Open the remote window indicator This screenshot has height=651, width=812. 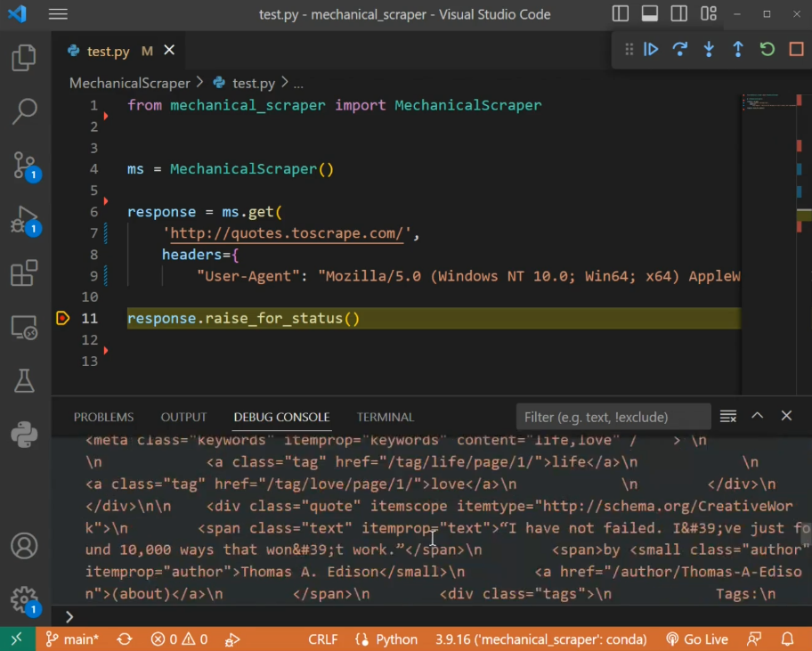tap(17, 639)
